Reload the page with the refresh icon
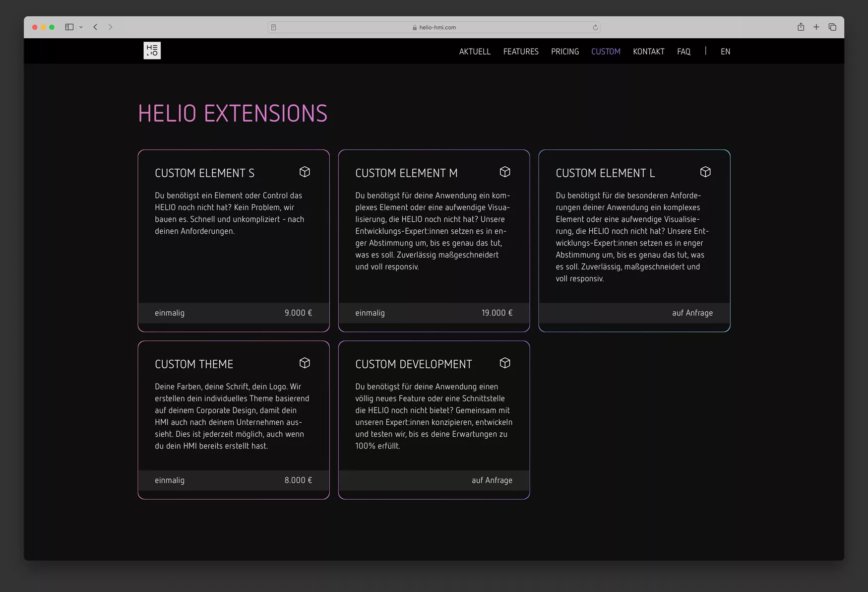 tap(595, 27)
